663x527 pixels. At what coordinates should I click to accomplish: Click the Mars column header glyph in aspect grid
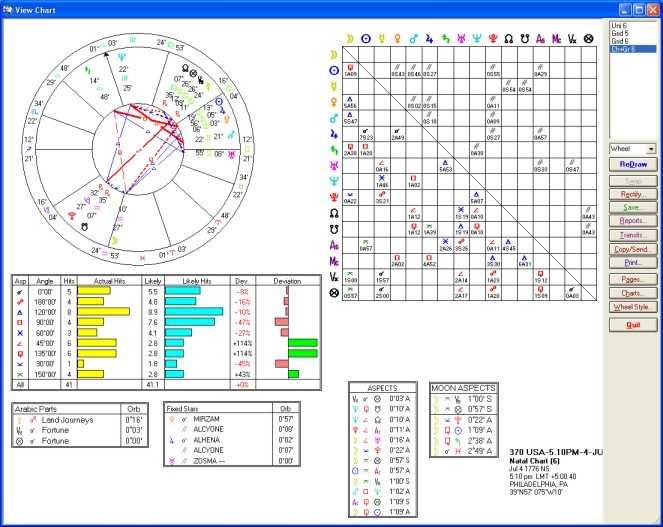[413, 39]
